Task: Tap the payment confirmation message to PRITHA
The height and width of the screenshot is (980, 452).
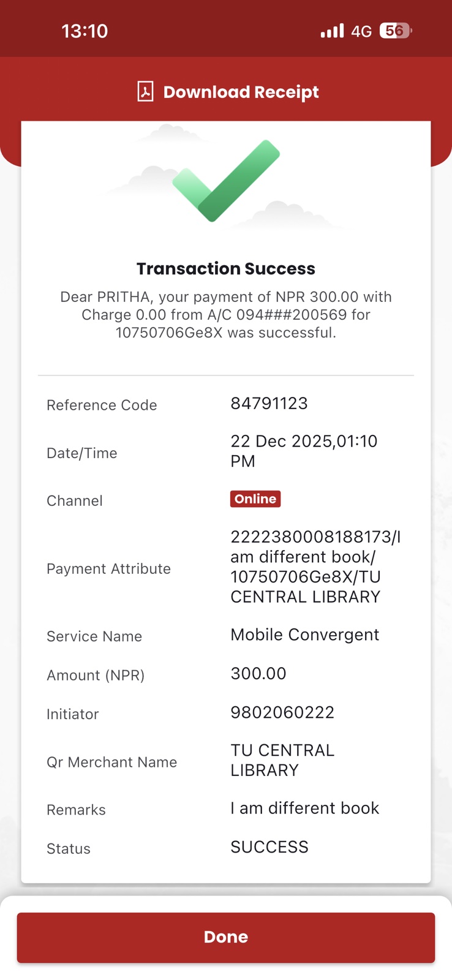Action: (x=226, y=315)
